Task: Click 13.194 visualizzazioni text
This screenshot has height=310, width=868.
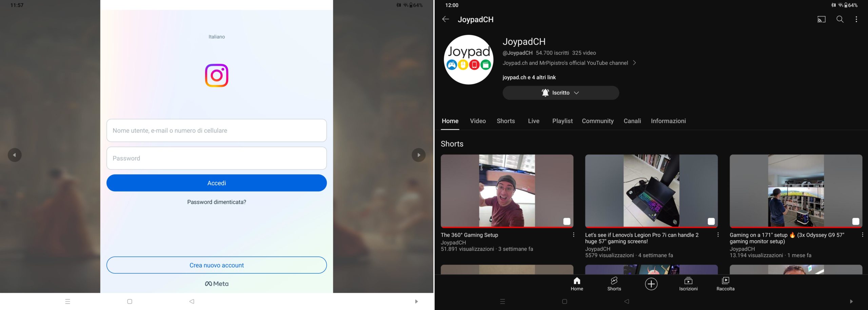Action: (x=756, y=255)
